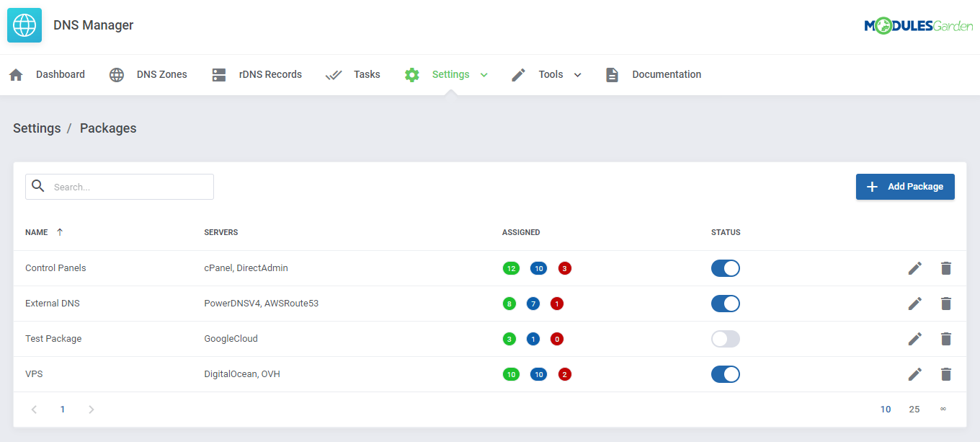
Task: Click the green Settings gear icon
Action: 411,74
